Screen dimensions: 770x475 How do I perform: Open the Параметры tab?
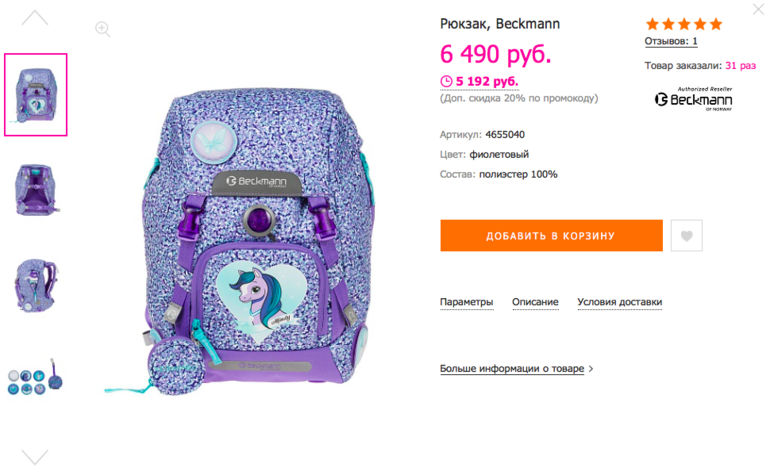click(467, 302)
